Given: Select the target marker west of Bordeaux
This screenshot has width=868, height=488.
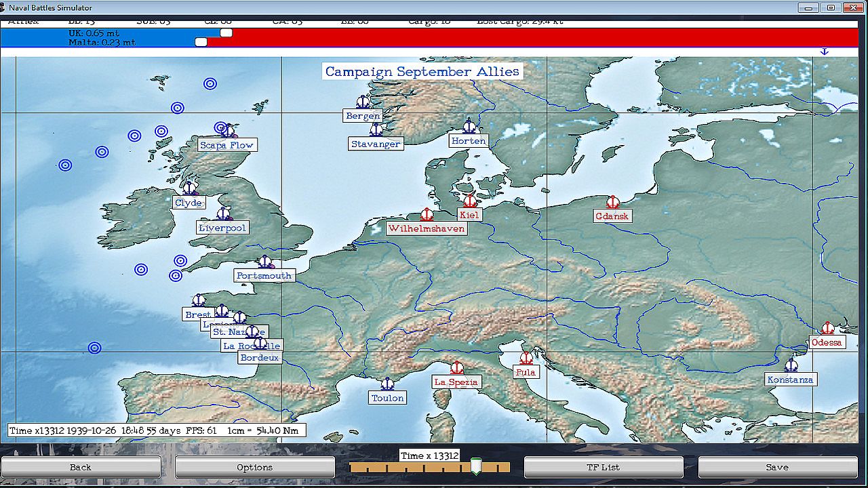Looking at the screenshot, I should click(95, 348).
